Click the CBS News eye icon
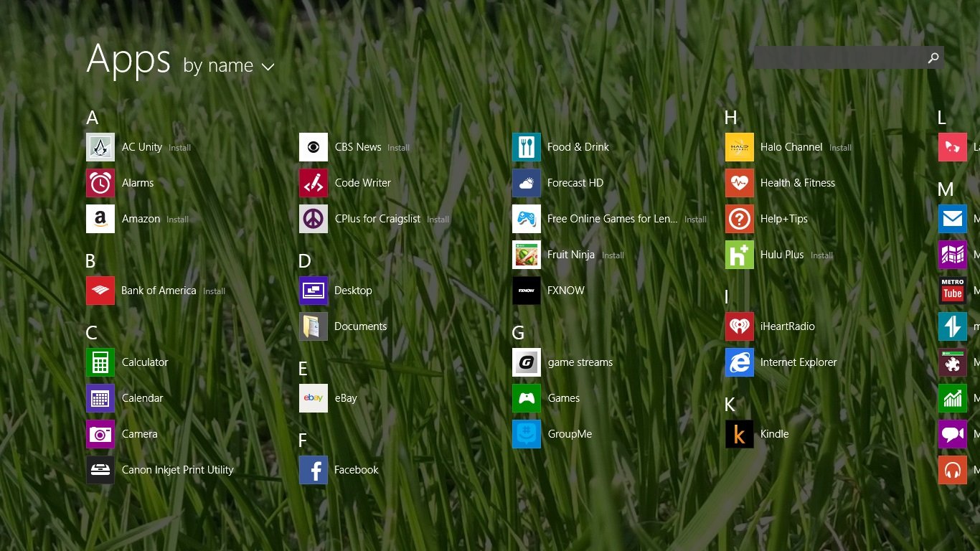This screenshot has height=551, width=980. point(314,147)
